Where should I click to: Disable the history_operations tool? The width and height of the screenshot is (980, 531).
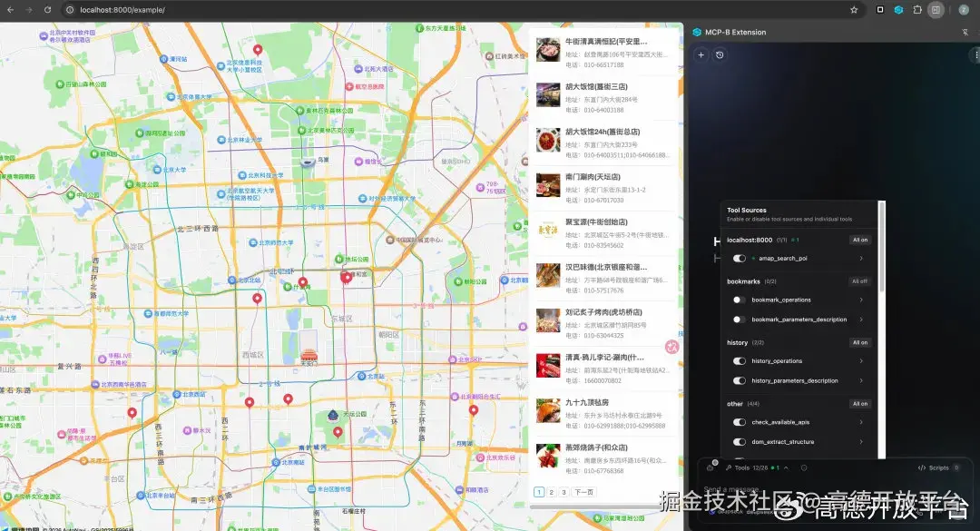pos(740,361)
